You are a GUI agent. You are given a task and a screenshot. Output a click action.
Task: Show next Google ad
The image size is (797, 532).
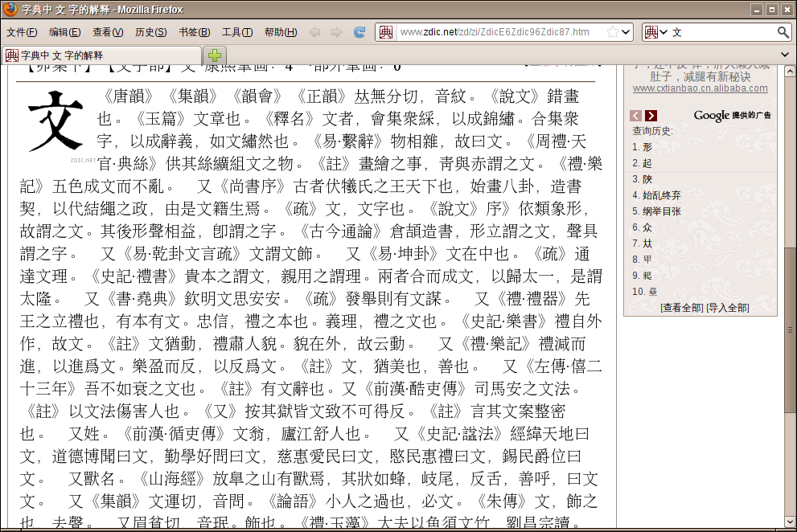point(651,116)
